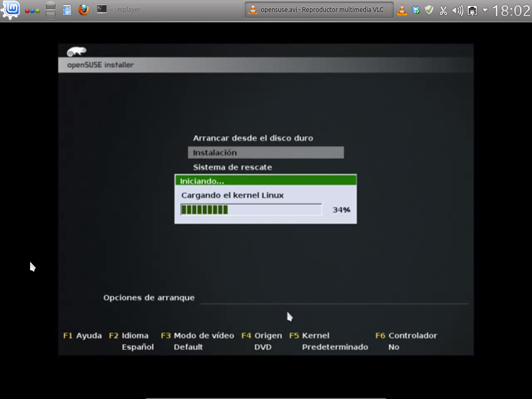Click the 34% progress value
Image resolution: width=532 pixels, height=399 pixels.
pyautogui.click(x=341, y=210)
